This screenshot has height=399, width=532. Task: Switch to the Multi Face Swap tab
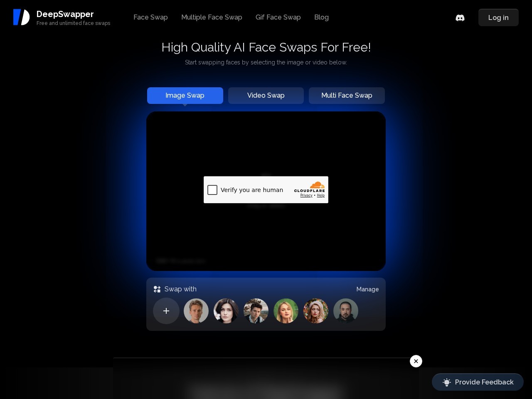pyautogui.click(x=347, y=96)
